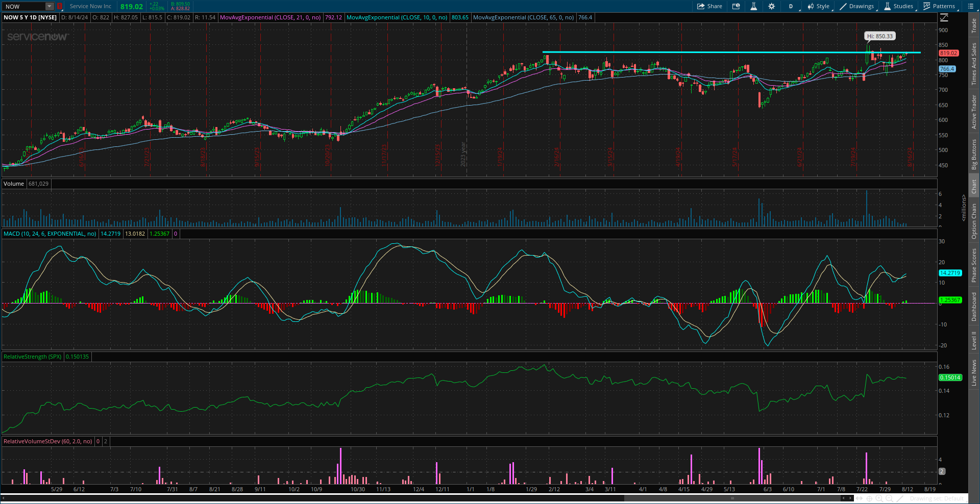Click the cyan horizontal resistance line
980x504 pixels.
[731, 52]
